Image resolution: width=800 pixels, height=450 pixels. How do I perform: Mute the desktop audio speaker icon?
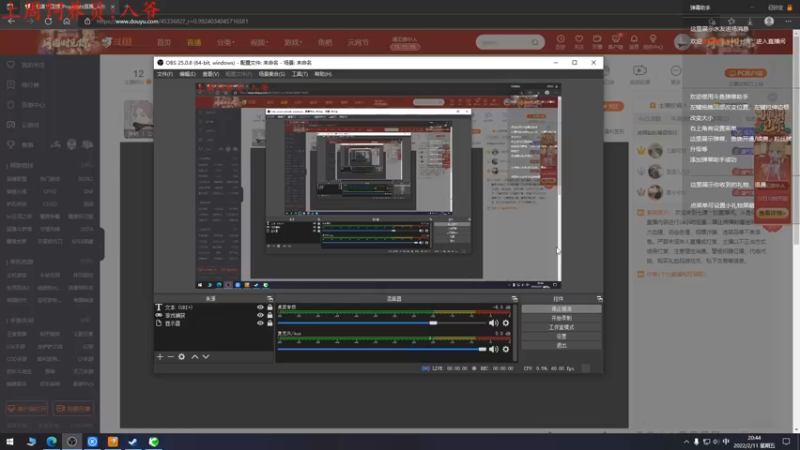[x=493, y=323]
